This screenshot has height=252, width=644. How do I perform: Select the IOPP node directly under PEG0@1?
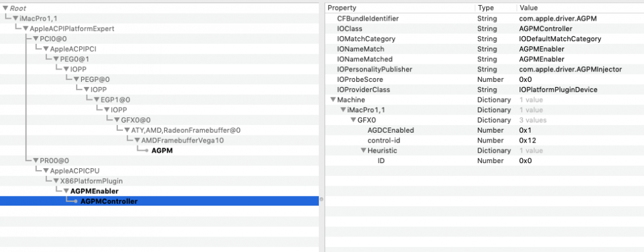[78, 69]
